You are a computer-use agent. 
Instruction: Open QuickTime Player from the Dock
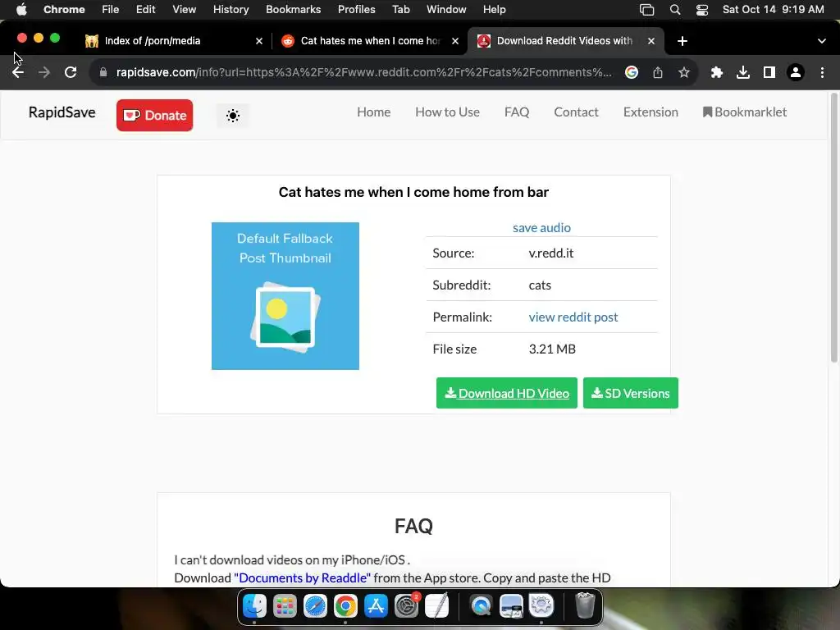[481, 606]
